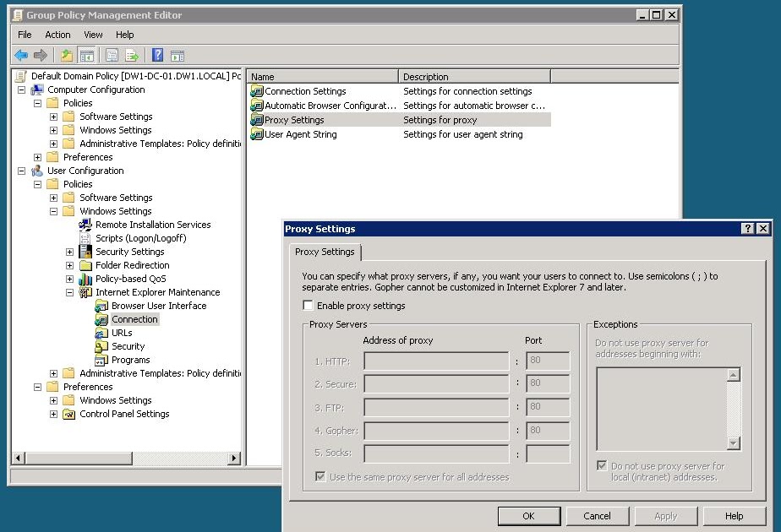The width and height of the screenshot is (781, 532).
Task: Click the Back arrow toolbar icon
Action: 21,55
